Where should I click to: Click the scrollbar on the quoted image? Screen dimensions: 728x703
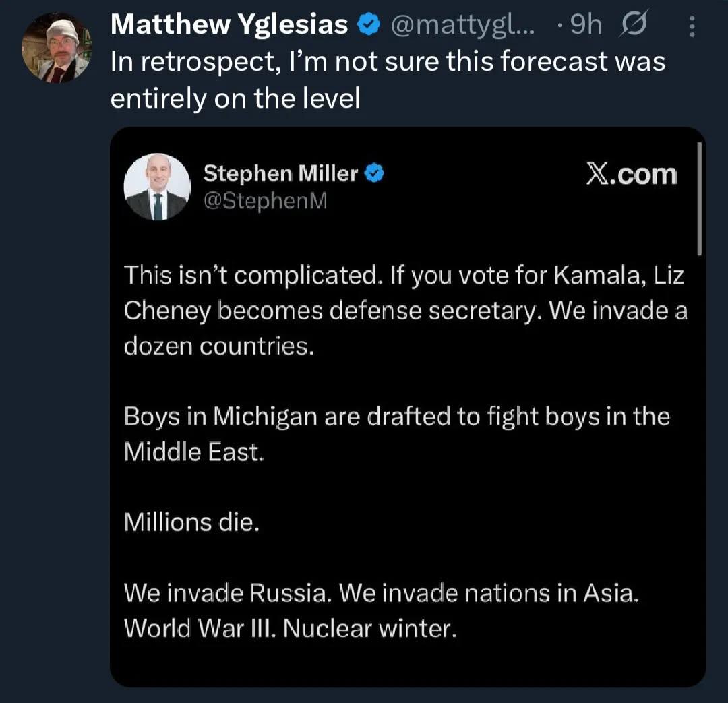tap(698, 199)
